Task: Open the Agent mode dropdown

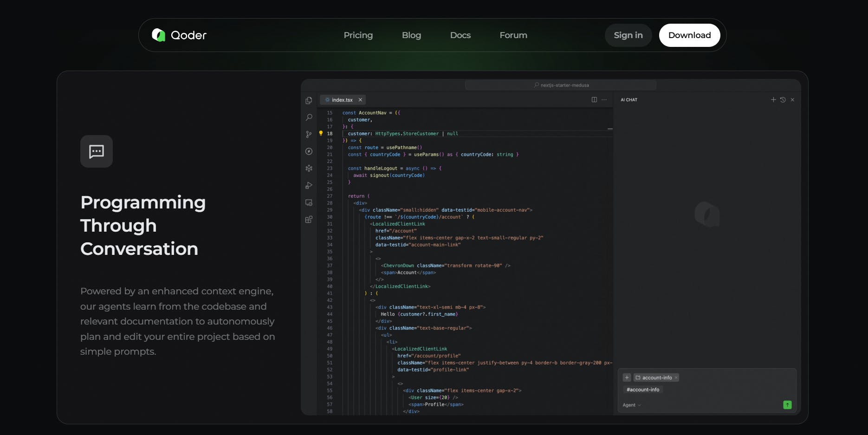Action: (x=632, y=405)
